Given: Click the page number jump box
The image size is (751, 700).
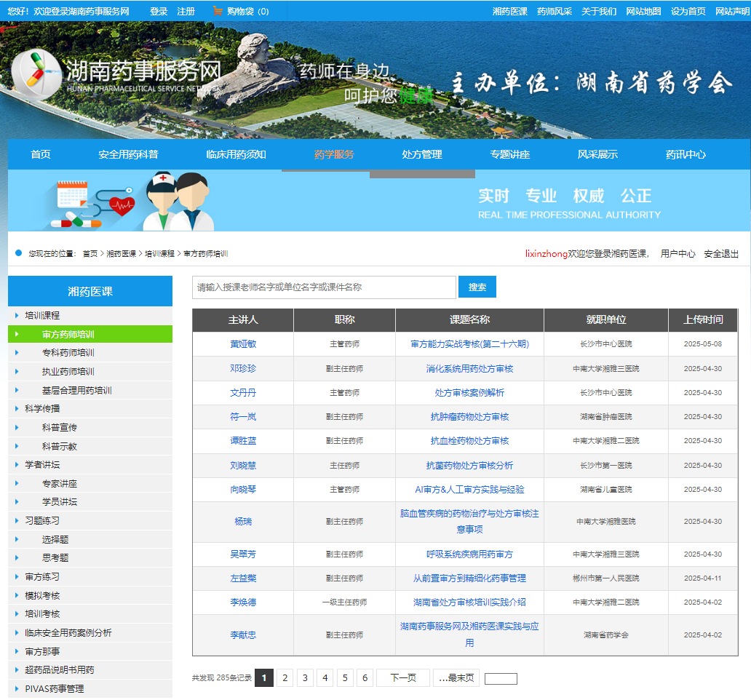Looking at the screenshot, I should coord(501,679).
